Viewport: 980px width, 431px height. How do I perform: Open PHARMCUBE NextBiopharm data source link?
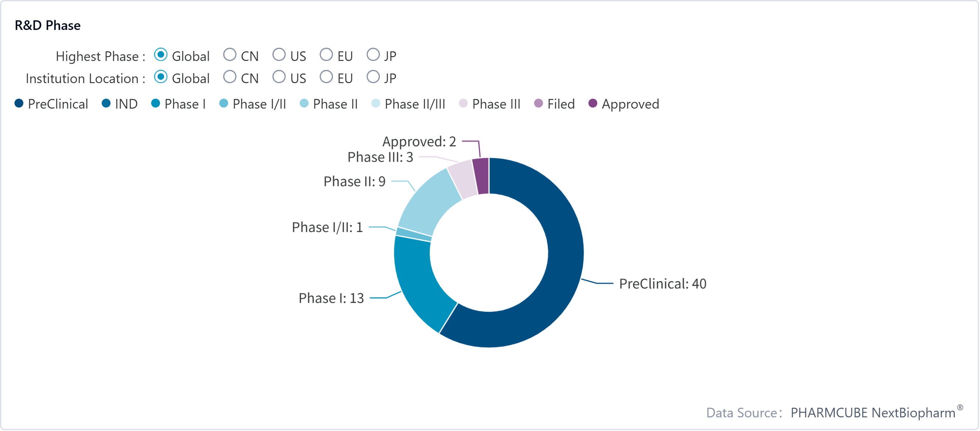point(873,413)
